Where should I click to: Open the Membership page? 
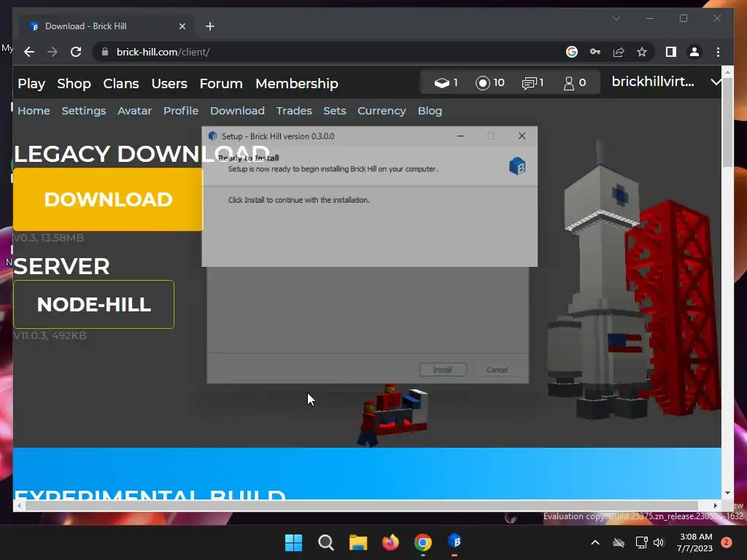coord(297,84)
